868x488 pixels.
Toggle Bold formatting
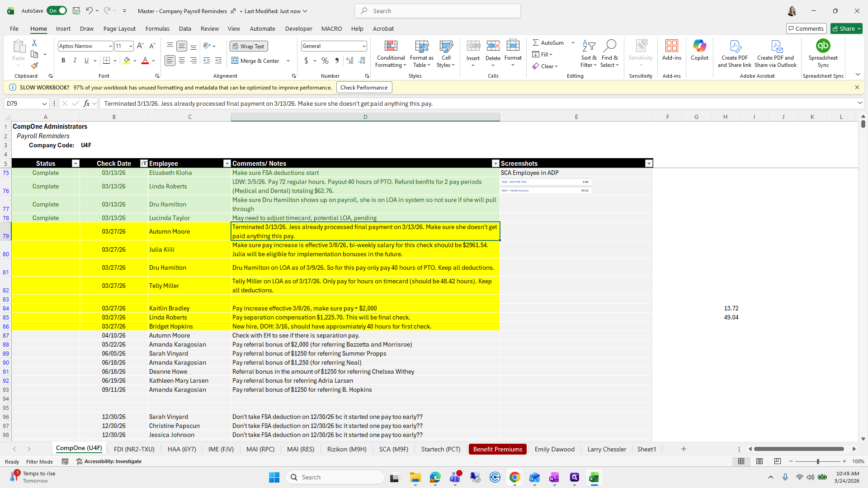pyautogui.click(x=63, y=61)
